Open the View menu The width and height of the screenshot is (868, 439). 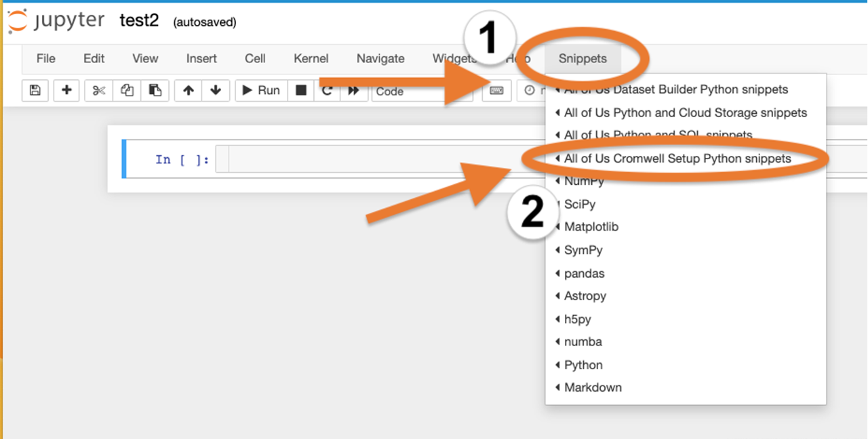tap(145, 58)
